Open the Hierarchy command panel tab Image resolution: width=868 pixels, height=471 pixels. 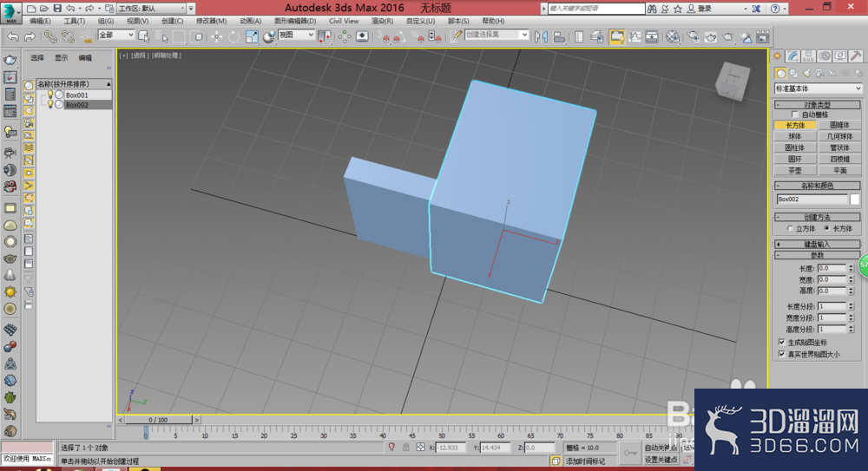(809, 56)
